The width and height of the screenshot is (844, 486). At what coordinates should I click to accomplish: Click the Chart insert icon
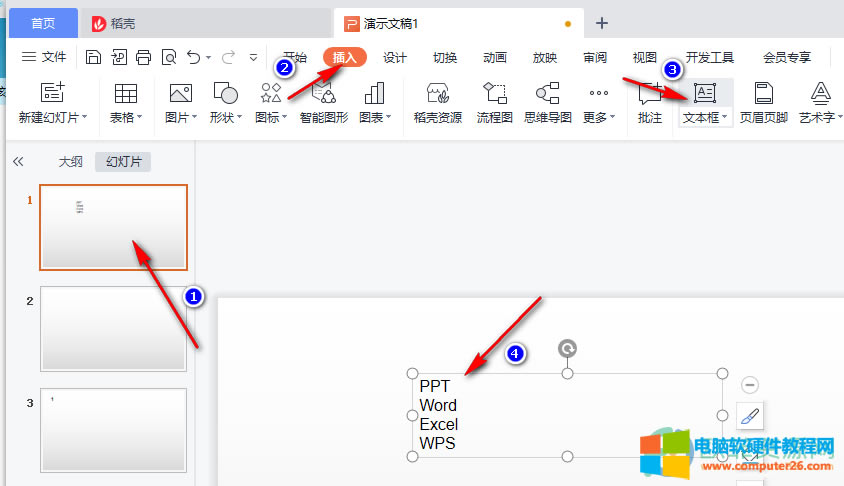click(x=375, y=94)
